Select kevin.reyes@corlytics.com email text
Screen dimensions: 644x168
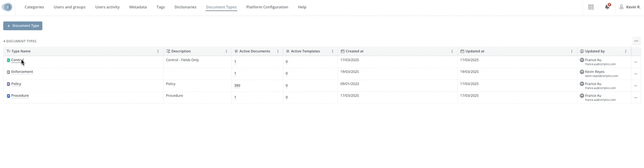coord(601,76)
